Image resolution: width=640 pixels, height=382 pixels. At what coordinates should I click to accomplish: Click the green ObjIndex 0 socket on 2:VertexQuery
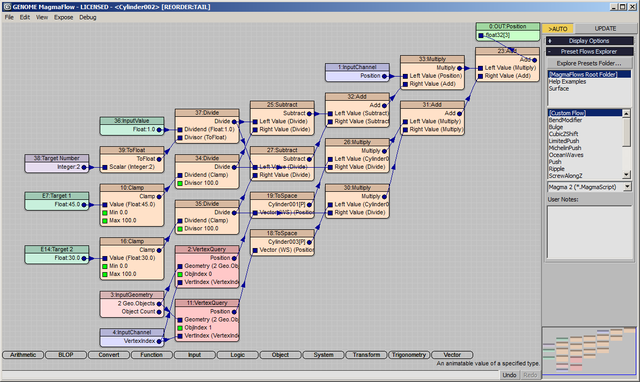click(180, 274)
